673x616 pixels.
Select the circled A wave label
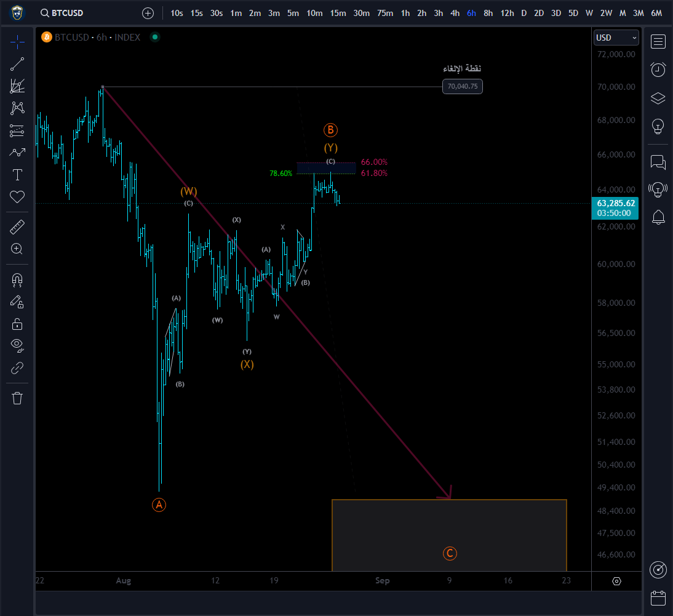159,505
